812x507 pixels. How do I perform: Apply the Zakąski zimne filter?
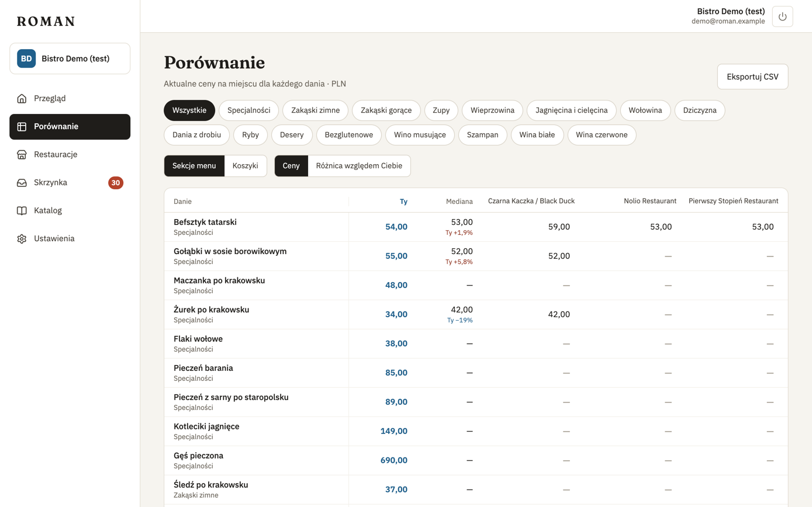tap(316, 110)
